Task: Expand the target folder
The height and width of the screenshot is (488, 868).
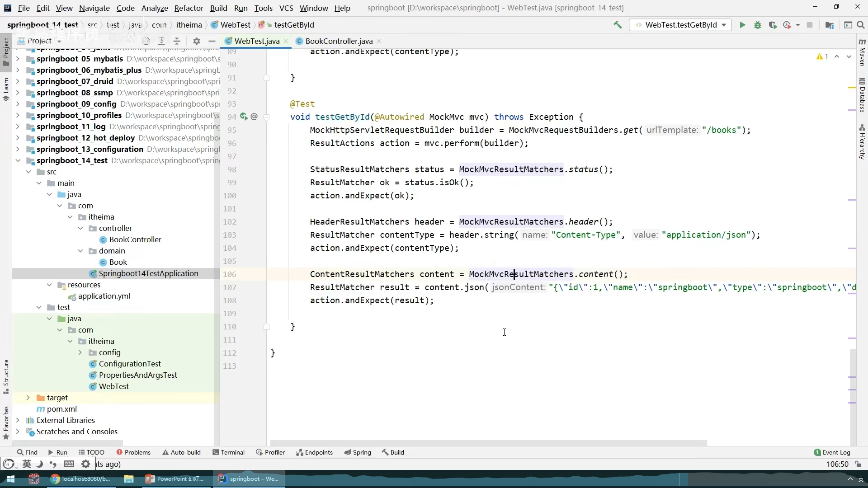Action: click(x=28, y=398)
